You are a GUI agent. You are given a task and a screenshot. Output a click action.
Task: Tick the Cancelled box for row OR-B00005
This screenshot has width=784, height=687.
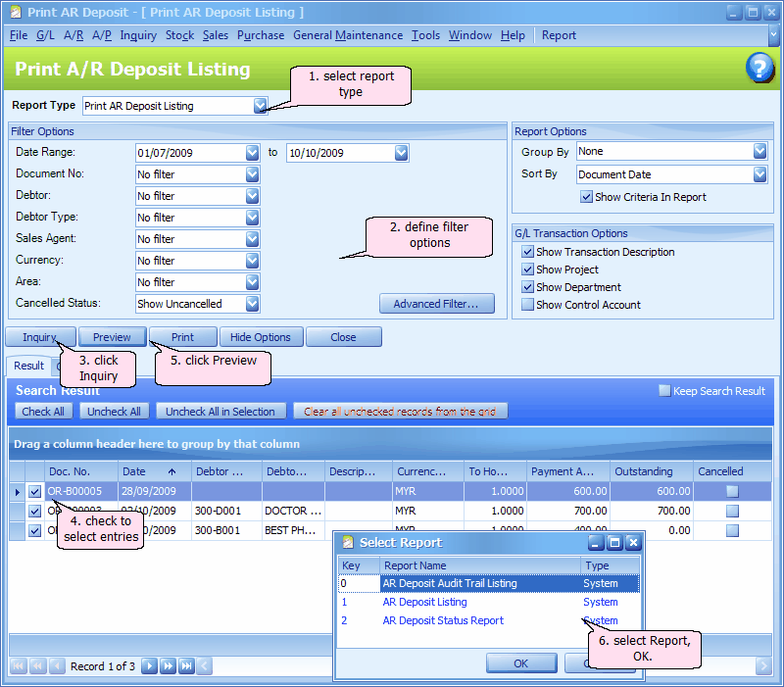[732, 492]
